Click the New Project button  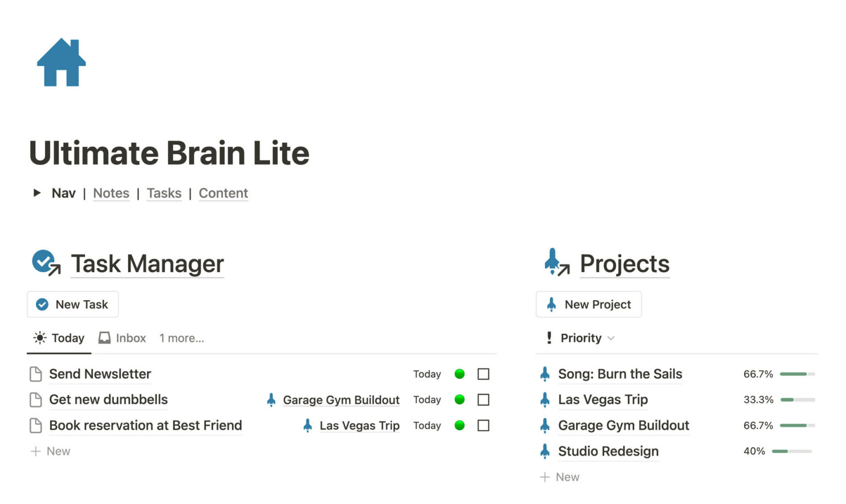(588, 304)
